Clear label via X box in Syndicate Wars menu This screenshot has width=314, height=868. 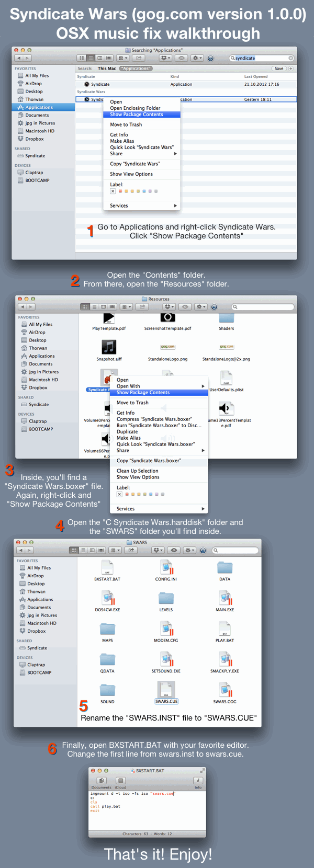pyautogui.click(x=113, y=191)
